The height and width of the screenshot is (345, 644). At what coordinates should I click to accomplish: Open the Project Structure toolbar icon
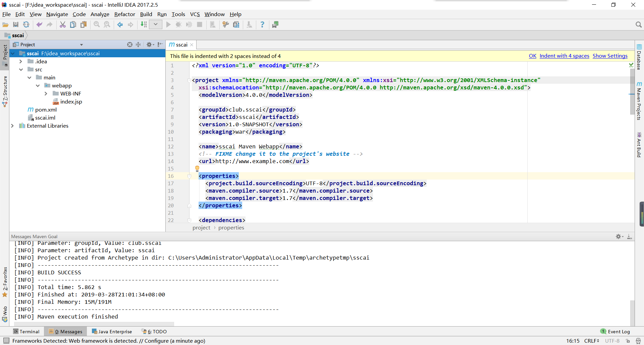coord(236,24)
